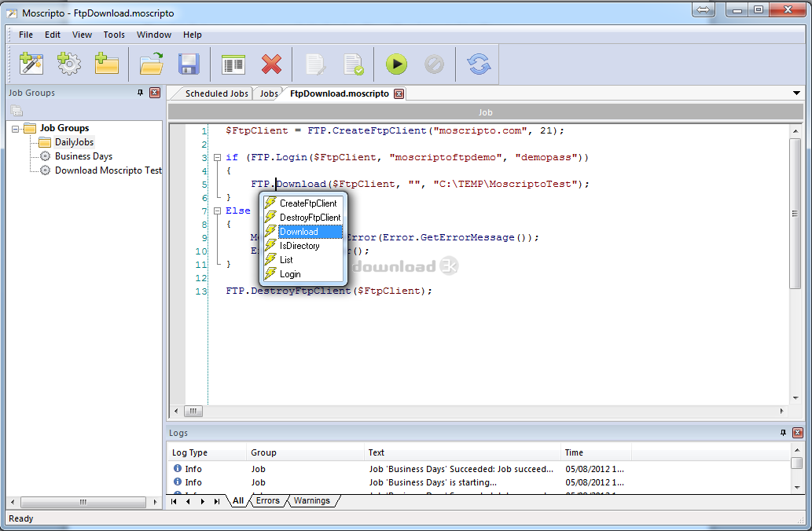Save script with floppy disk icon
Viewport: 812px width, 531px height.
(x=189, y=64)
